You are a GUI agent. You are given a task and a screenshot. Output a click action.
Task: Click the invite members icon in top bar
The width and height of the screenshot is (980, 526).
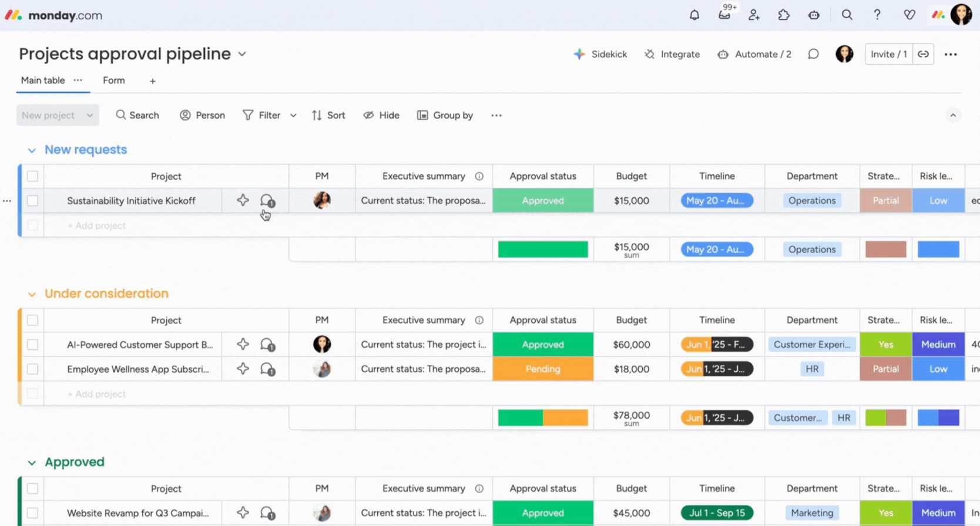click(x=754, y=15)
